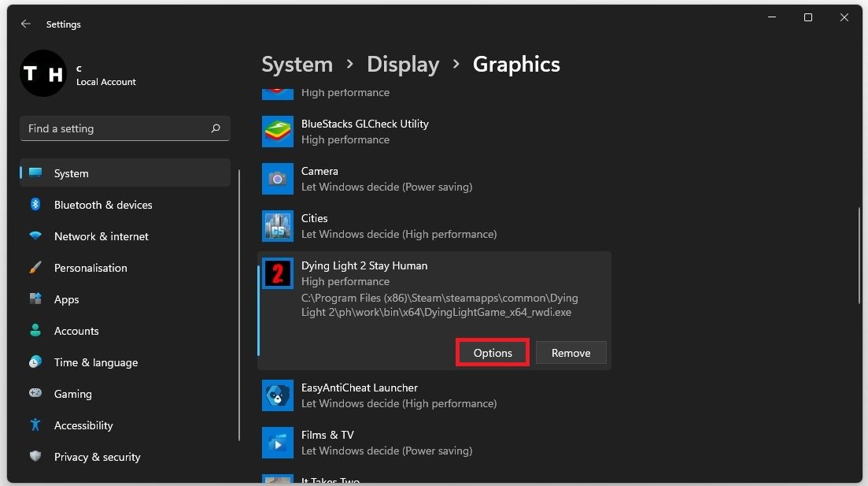The width and height of the screenshot is (868, 486).
Task: Click the Cities app icon
Action: pyautogui.click(x=277, y=226)
